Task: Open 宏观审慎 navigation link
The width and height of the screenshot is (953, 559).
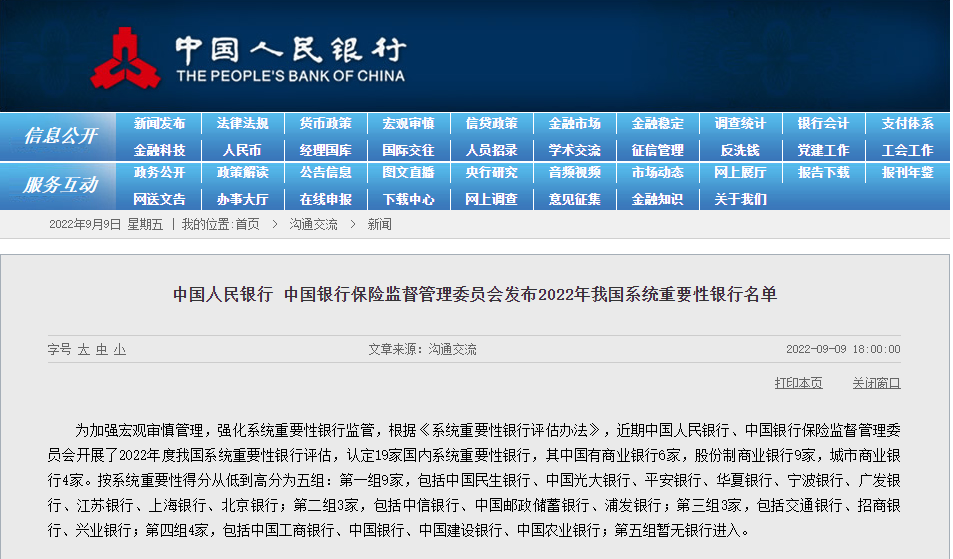Action: tap(408, 123)
